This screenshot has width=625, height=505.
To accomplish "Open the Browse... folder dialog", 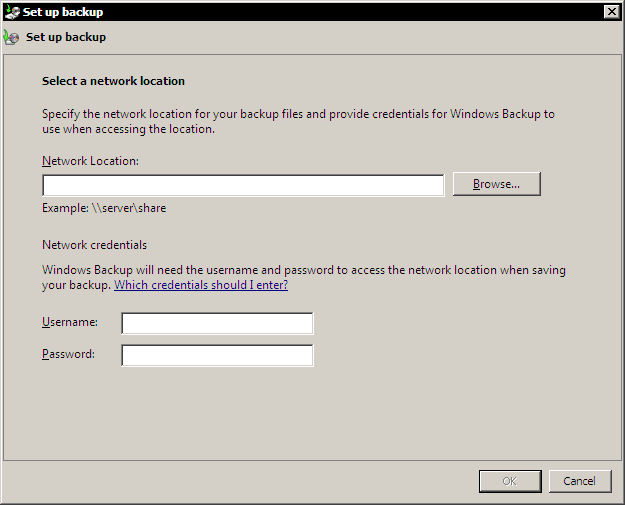I will pos(497,184).
